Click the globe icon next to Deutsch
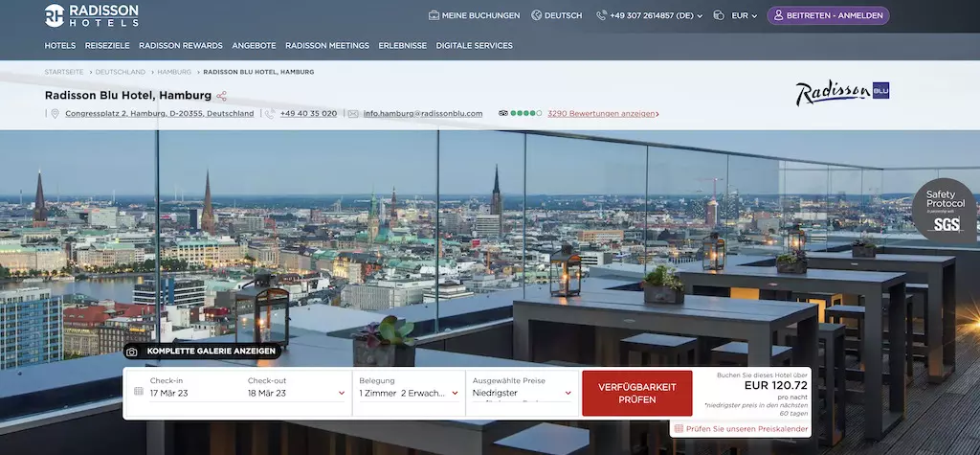The width and height of the screenshot is (980, 455). pos(536,15)
